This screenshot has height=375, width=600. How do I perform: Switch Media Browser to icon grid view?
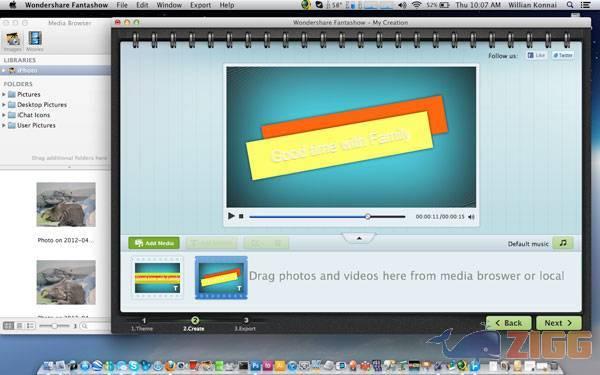point(8,326)
